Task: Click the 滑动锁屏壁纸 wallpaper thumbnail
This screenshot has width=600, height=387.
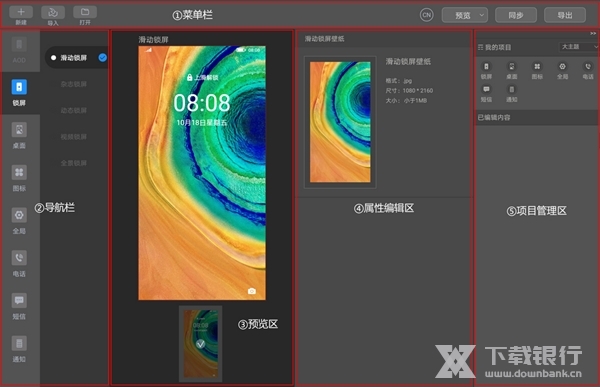Action: (340, 122)
